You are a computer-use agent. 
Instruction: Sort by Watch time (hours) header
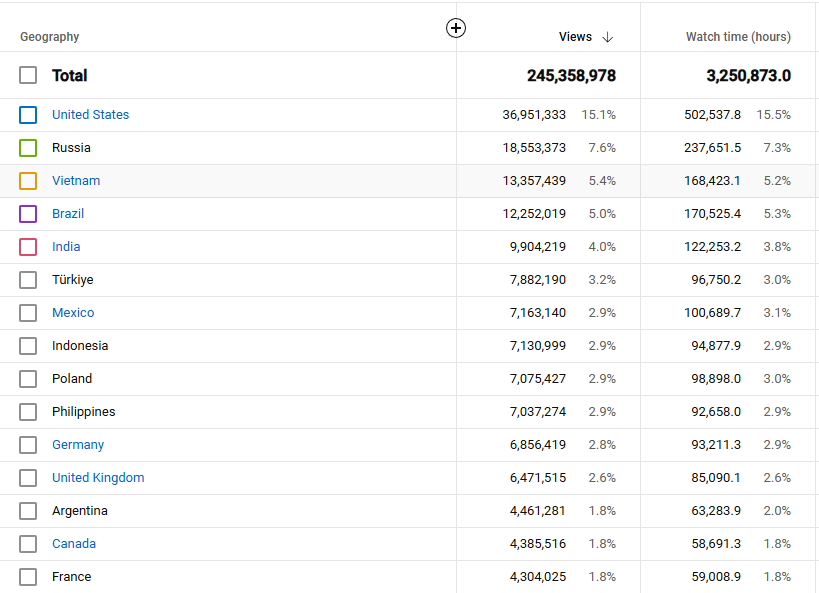coord(738,37)
